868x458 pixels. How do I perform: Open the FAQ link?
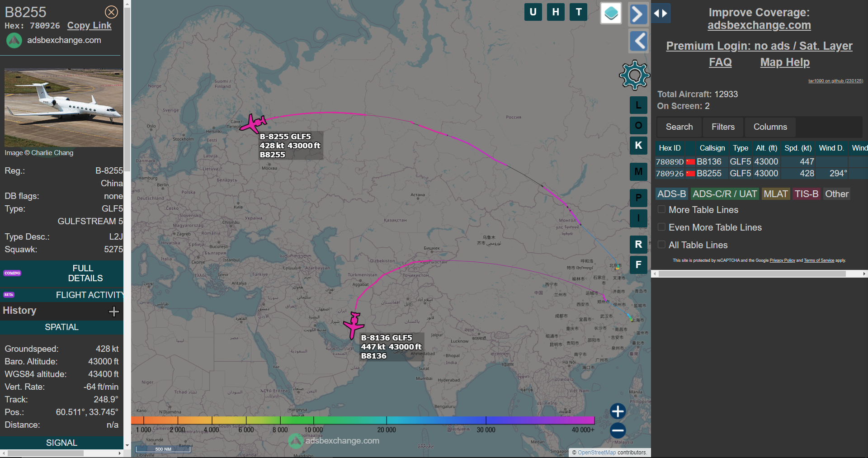[720, 62]
